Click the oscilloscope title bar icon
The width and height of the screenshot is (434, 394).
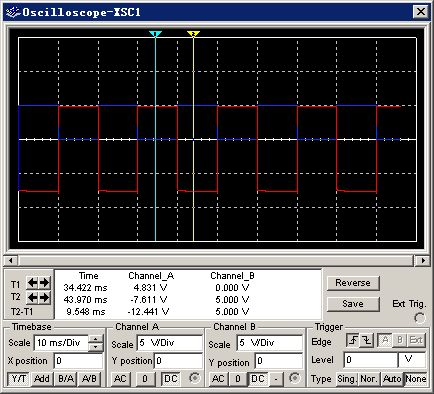[13, 12]
